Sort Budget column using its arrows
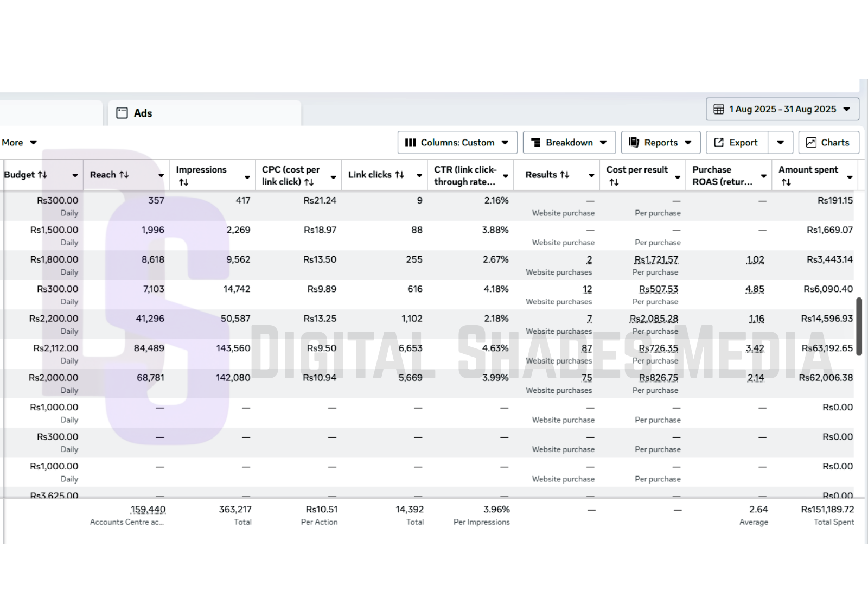Viewport: 868px width, 597px height. click(x=42, y=175)
